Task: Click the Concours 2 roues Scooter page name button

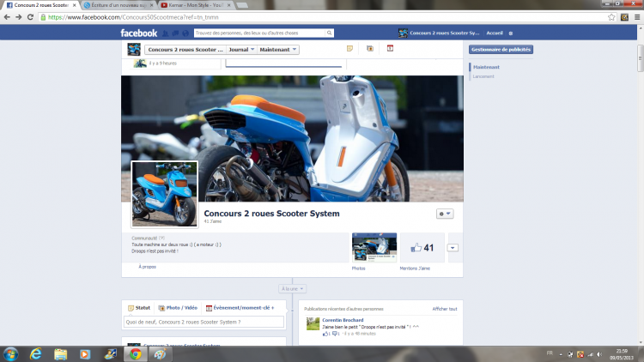Action: 185,50
